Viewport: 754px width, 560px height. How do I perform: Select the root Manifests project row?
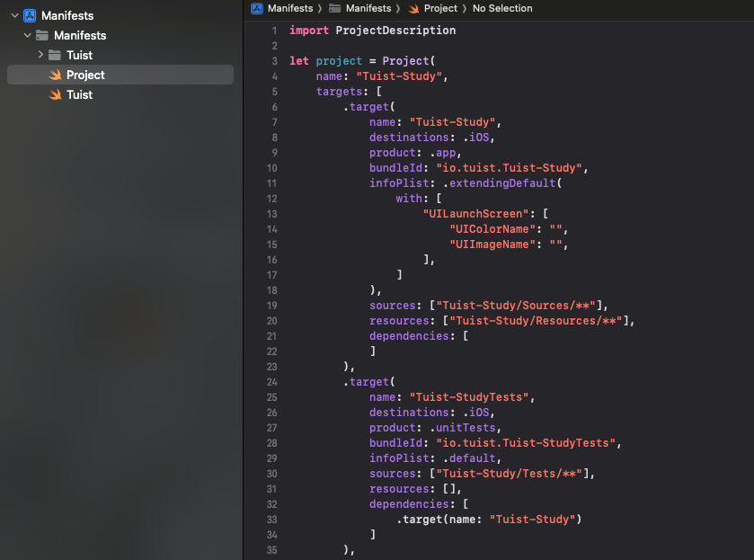(120, 16)
